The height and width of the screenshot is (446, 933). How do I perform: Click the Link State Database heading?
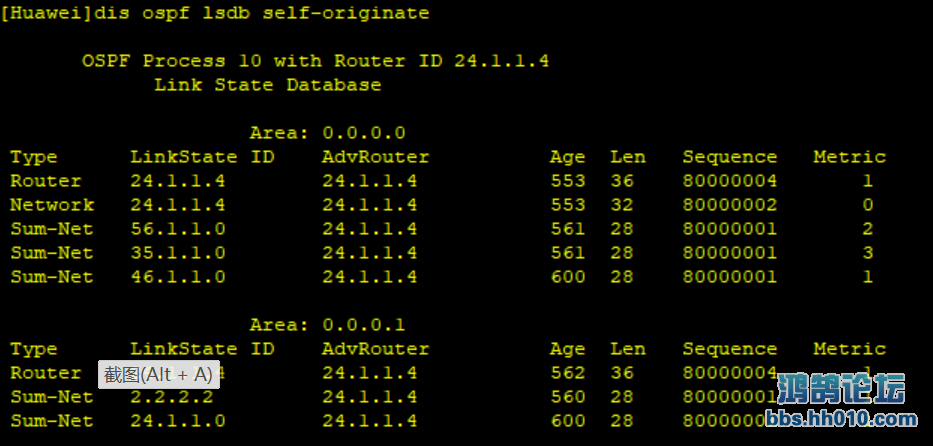tap(268, 84)
